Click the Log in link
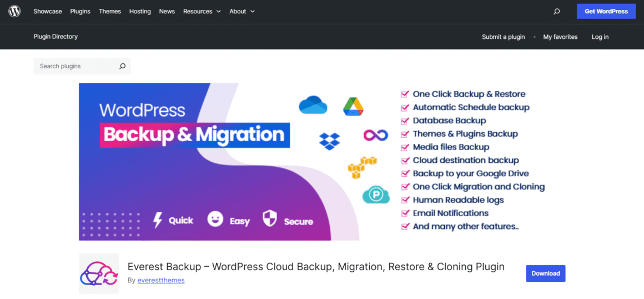Viewport: 644px width, 299px height. coord(600,37)
